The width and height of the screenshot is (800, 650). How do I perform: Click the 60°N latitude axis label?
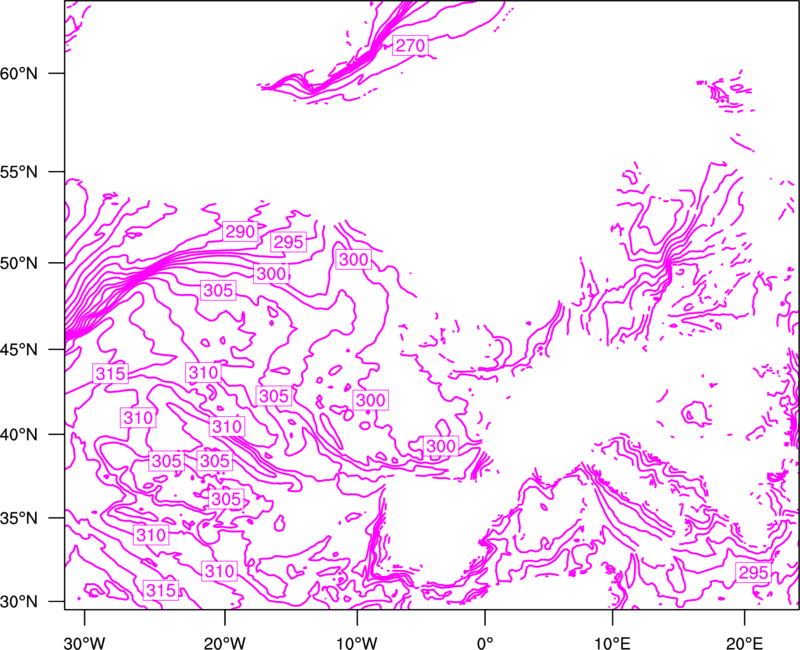19,73
